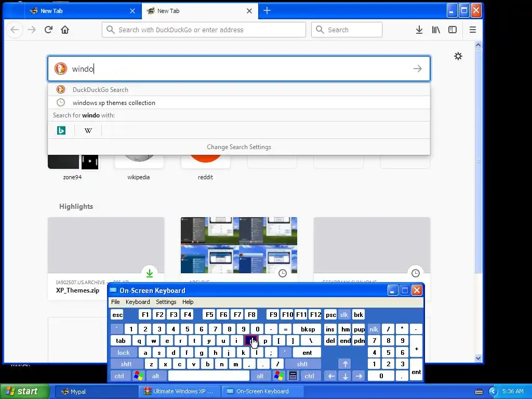
Task: Click the tab key on on-screen keyboard
Action: 121,341
